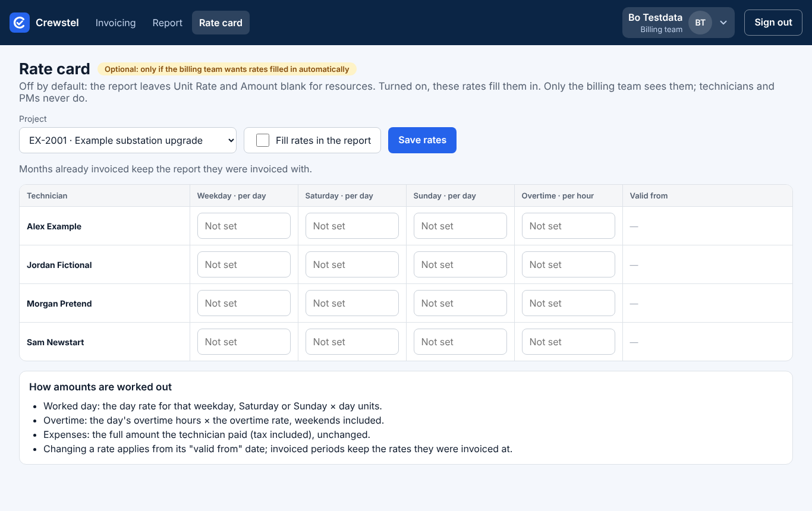Click the technician name Jordan Fictional
The height and width of the screenshot is (511, 812).
[x=59, y=265]
